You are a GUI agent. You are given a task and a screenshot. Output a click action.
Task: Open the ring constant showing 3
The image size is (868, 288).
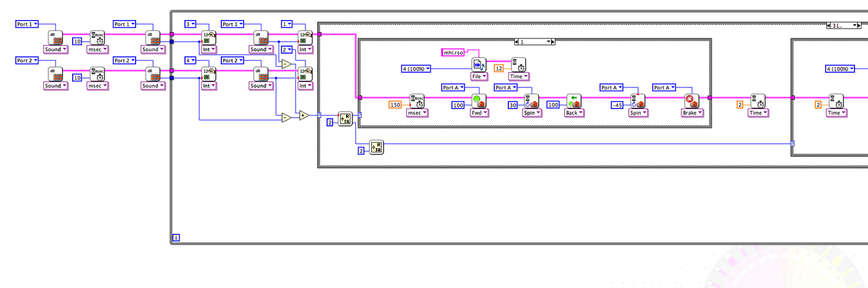tap(190, 24)
